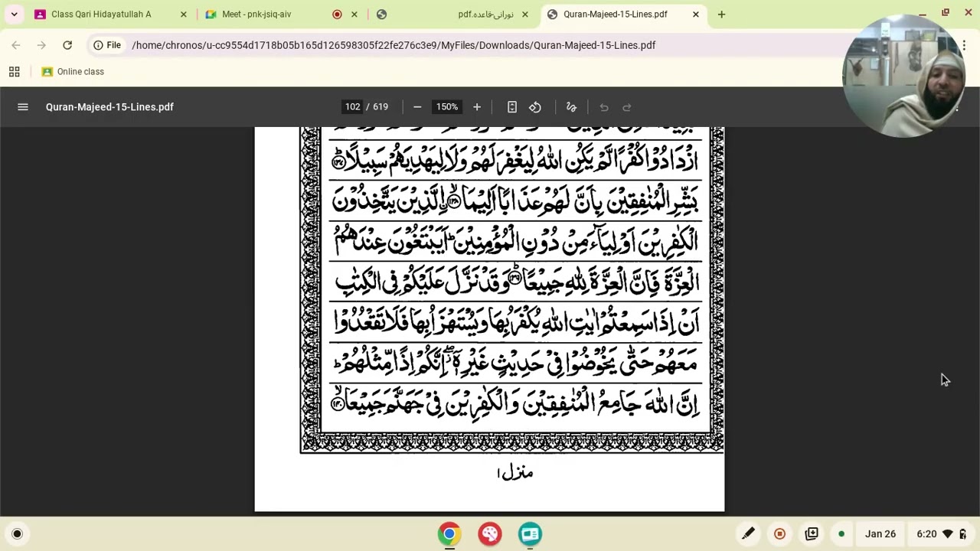Select the Quran-Majeed-15-Lines.pdf tab

coord(616,14)
